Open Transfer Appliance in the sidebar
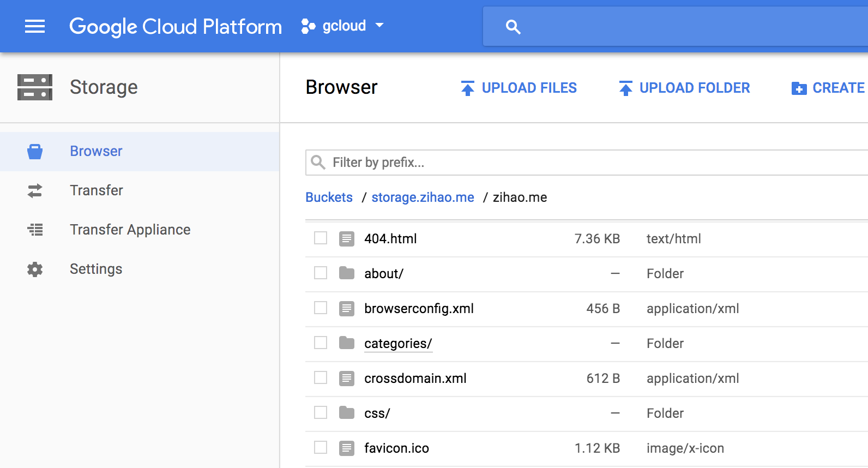This screenshot has height=468, width=868. 140,230
